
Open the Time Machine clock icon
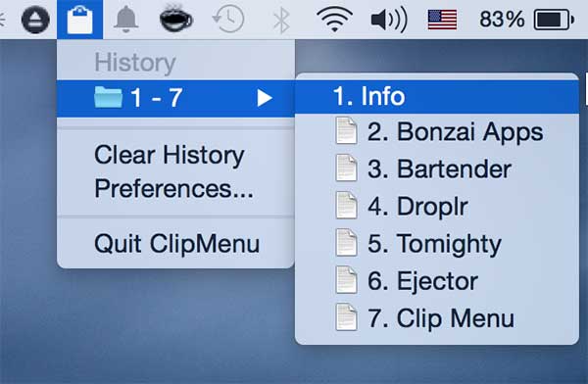pos(228,19)
